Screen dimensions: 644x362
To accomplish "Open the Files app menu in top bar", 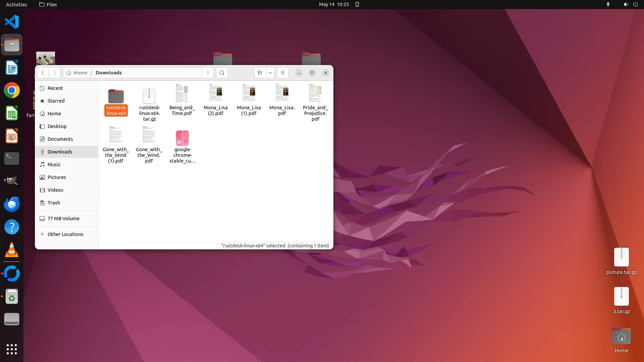I will tap(48, 4).
